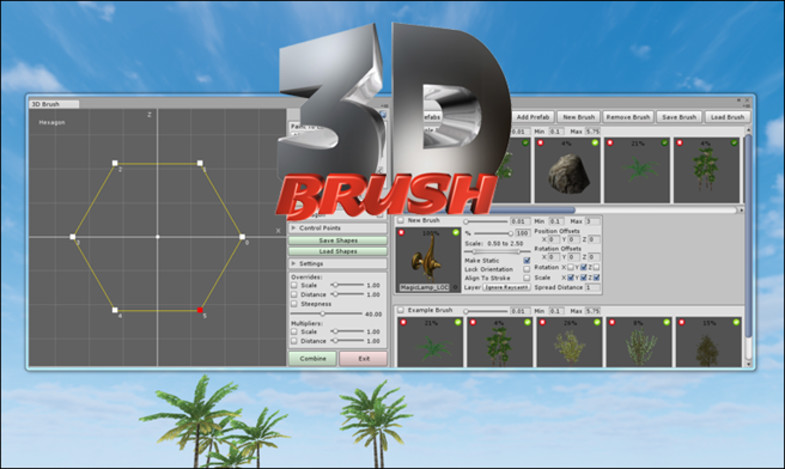Click red remove icon on Example Brush 15% prefab

[681, 322]
